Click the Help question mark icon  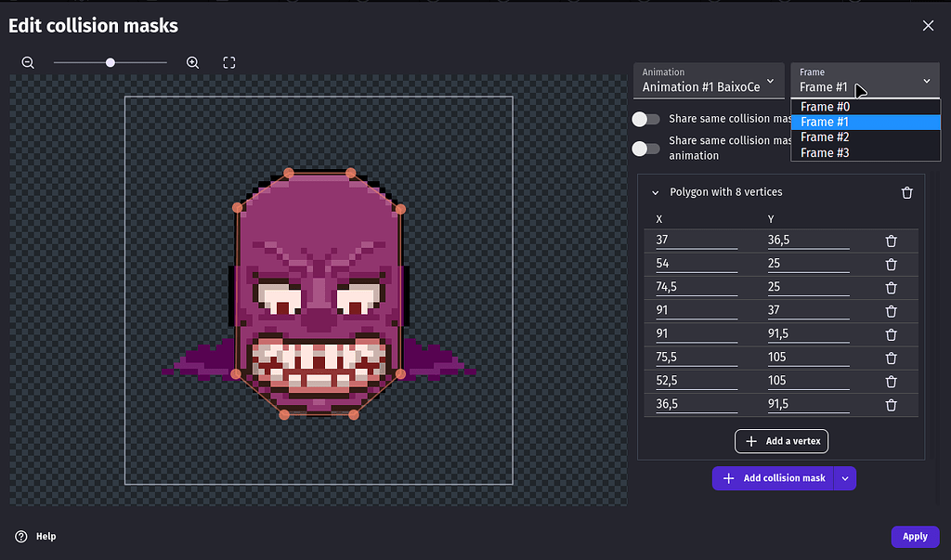tap(20, 536)
